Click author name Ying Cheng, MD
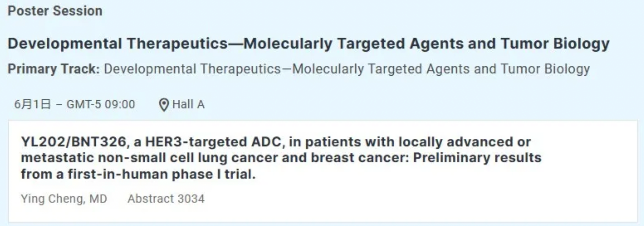This screenshot has width=644, height=226. coord(64,199)
